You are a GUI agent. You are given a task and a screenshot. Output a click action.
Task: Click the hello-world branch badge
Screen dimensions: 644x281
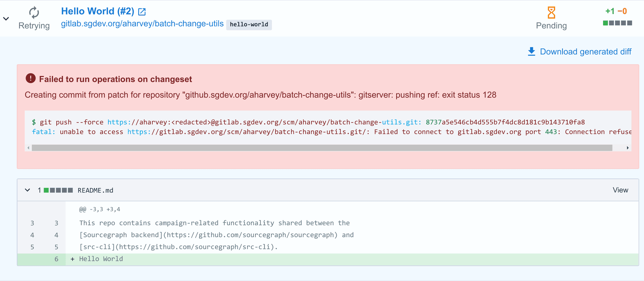(x=249, y=24)
